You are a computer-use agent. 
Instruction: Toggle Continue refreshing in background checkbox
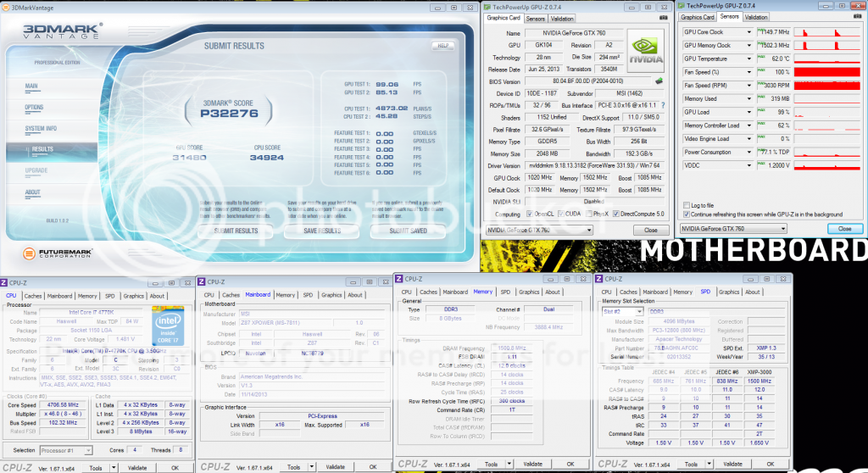click(x=687, y=214)
